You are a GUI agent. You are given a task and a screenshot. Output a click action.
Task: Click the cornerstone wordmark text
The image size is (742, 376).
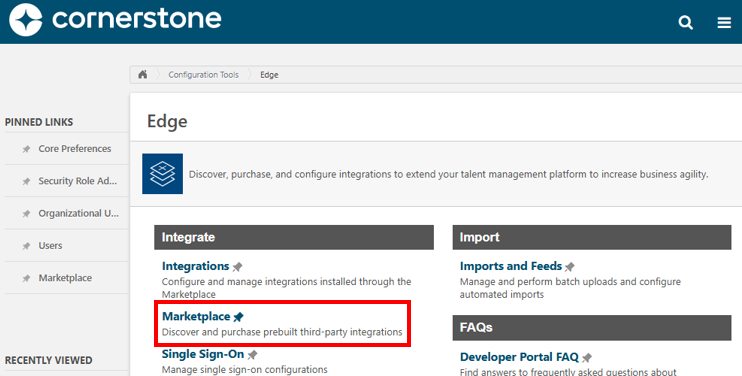click(x=136, y=19)
